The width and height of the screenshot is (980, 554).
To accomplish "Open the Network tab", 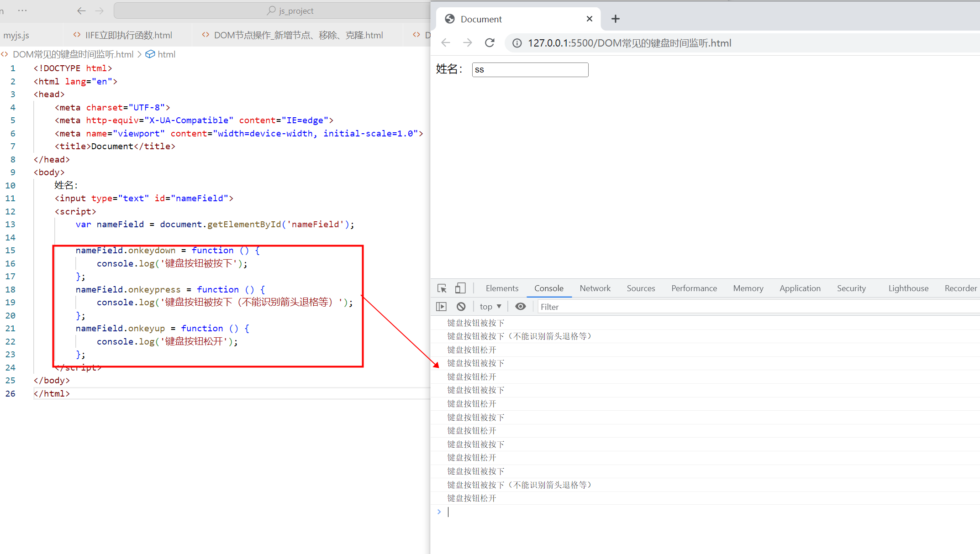I will [x=595, y=288].
